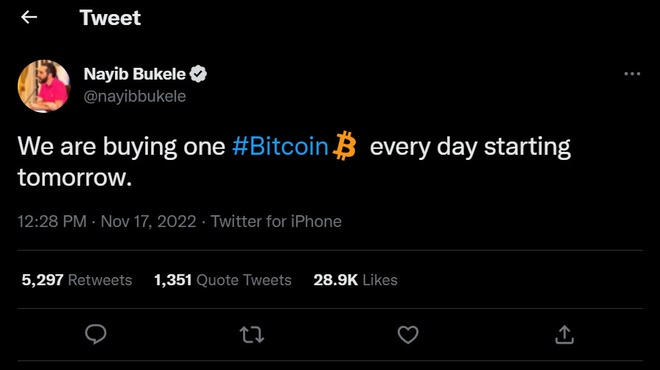
Task: Click the orange Bitcoin emoji
Action: [x=344, y=146]
